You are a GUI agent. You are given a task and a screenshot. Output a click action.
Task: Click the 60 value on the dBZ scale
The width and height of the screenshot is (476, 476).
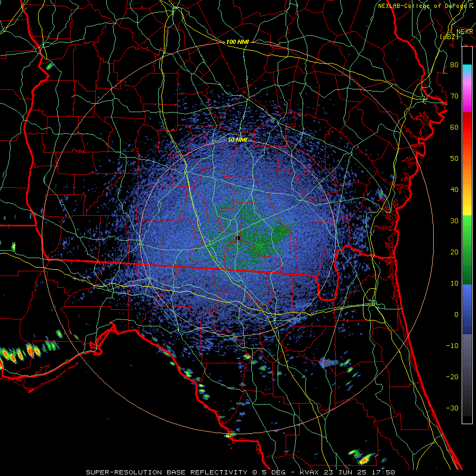click(454, 127)
